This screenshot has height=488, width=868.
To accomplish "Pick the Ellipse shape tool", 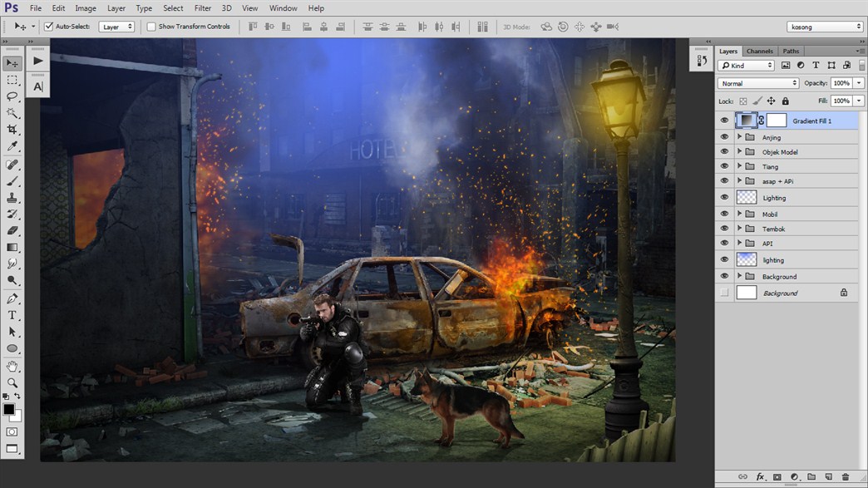I will pos(12,348).
